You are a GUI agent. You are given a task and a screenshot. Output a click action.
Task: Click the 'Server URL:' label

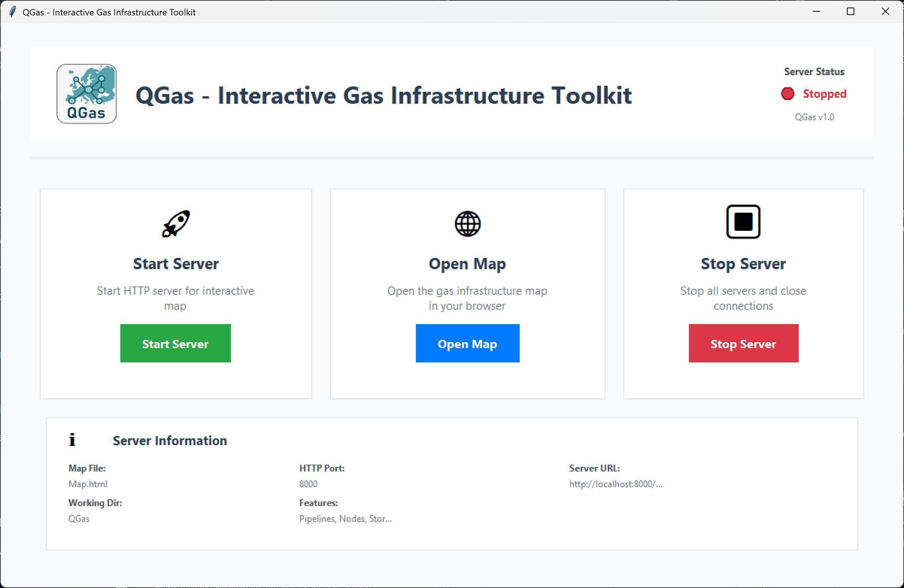[595, 468]
